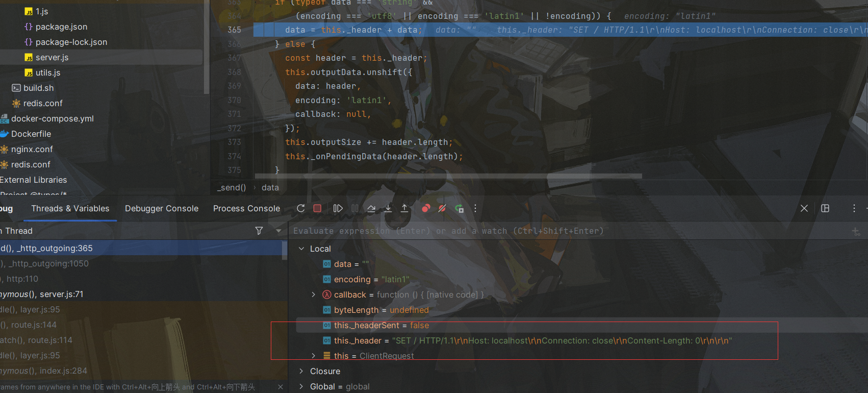This screenshot has width=868, height=393.
Task: Open the thread selector dropdown arrow
Action: (278, 231)
